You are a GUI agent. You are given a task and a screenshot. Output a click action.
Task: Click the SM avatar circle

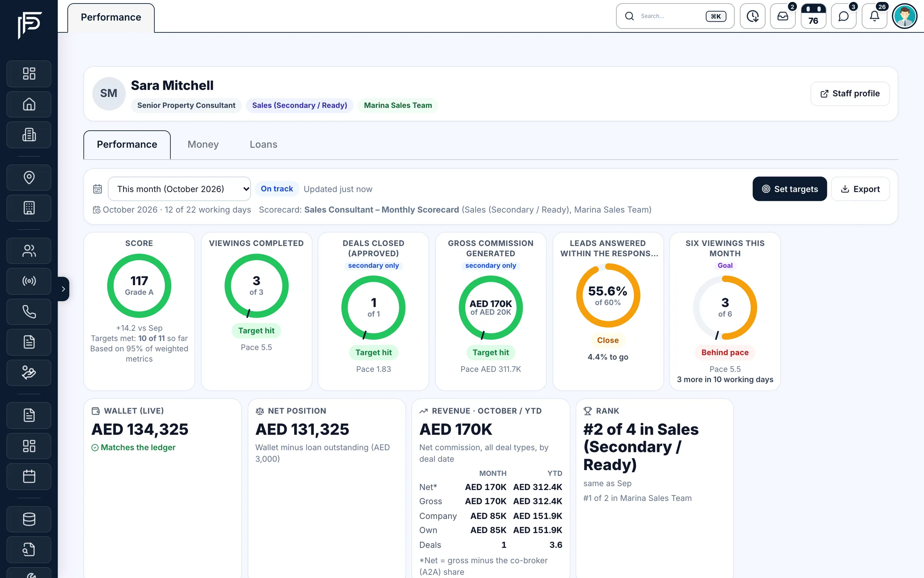pos(109,94)
